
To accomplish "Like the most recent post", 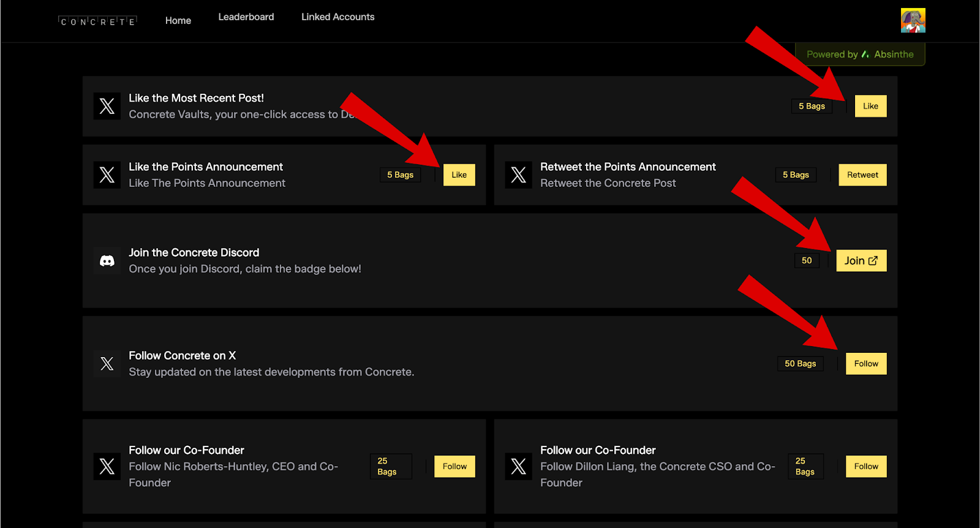I will [x=870, y=106].
